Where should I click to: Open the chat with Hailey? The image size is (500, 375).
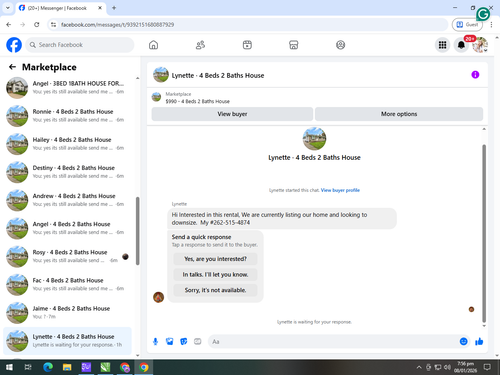[x=67, y=144]
